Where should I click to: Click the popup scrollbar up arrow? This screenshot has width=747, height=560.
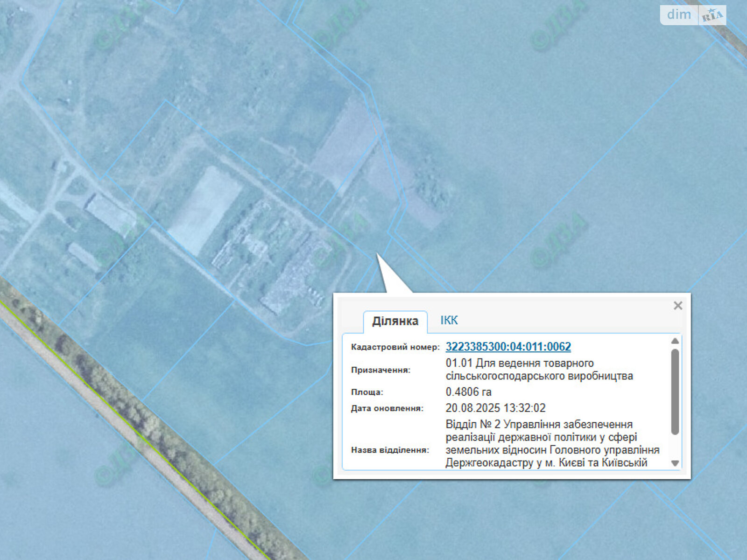[675, 341]
